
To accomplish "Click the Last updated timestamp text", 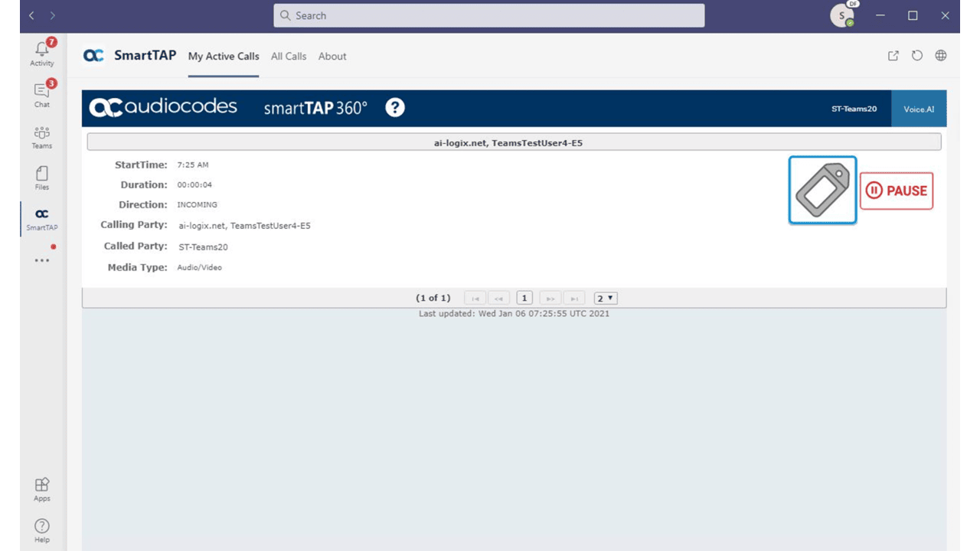I will [514, 314].
